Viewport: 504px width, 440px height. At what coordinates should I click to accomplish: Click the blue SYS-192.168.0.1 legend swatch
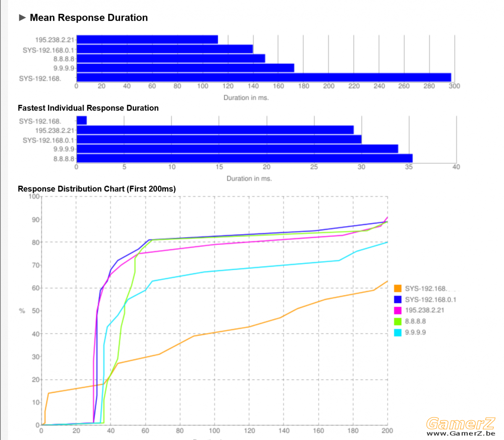tap(398, 299)
